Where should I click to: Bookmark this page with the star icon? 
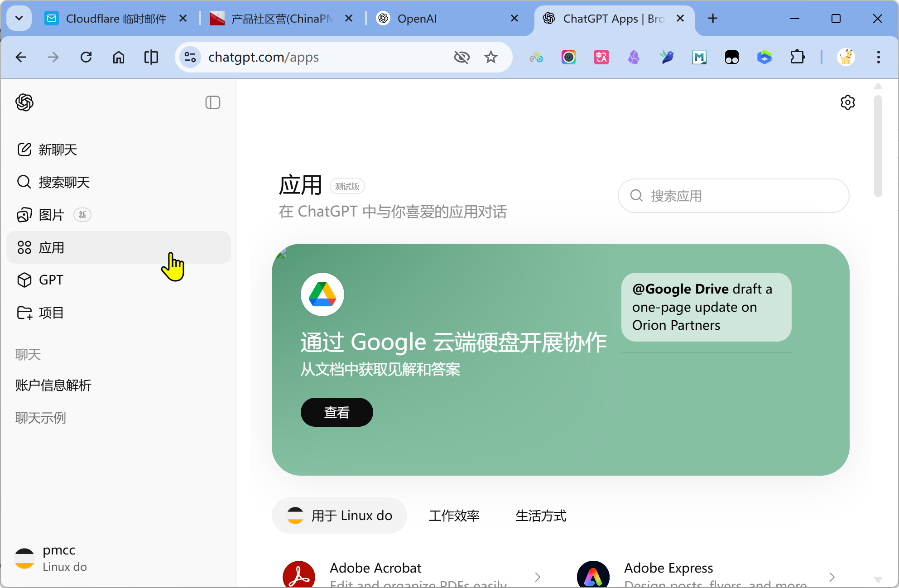coord(491,57)
